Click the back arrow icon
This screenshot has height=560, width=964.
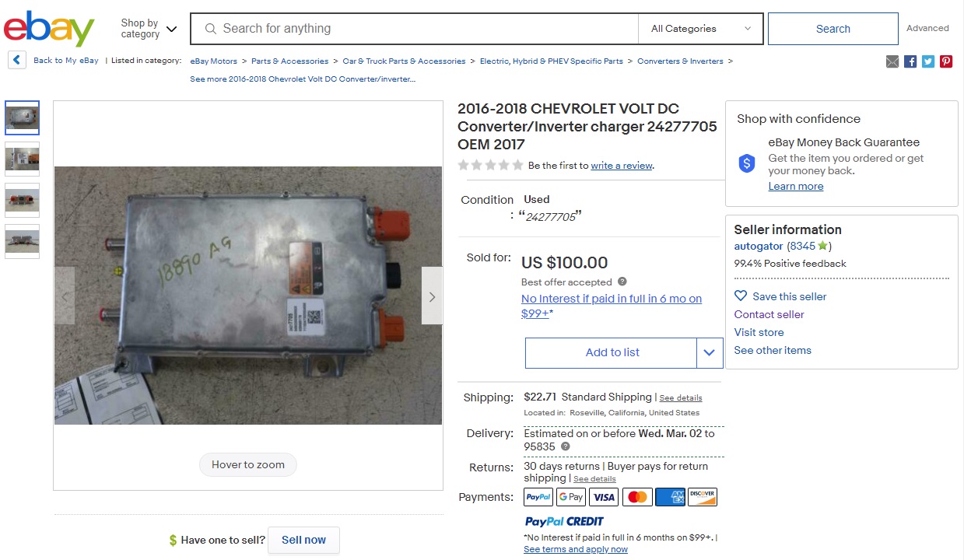click(x=17, y=60)
